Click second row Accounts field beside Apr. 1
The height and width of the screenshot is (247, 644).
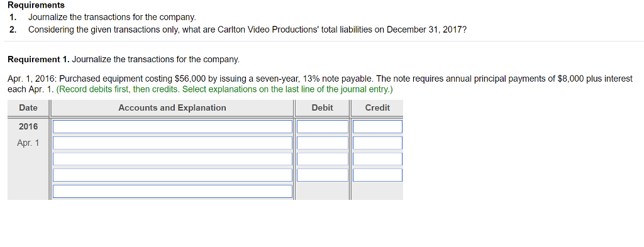172,143
